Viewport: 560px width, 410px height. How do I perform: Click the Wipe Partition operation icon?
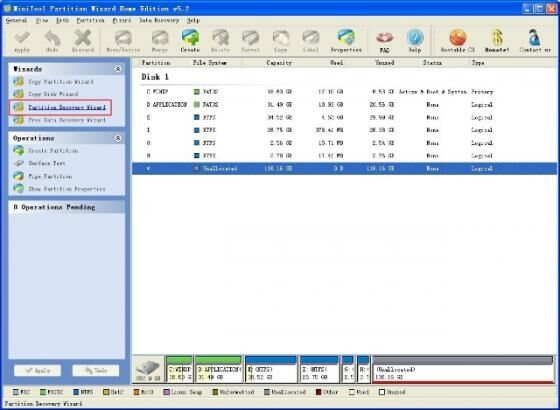tap(19, 176)
